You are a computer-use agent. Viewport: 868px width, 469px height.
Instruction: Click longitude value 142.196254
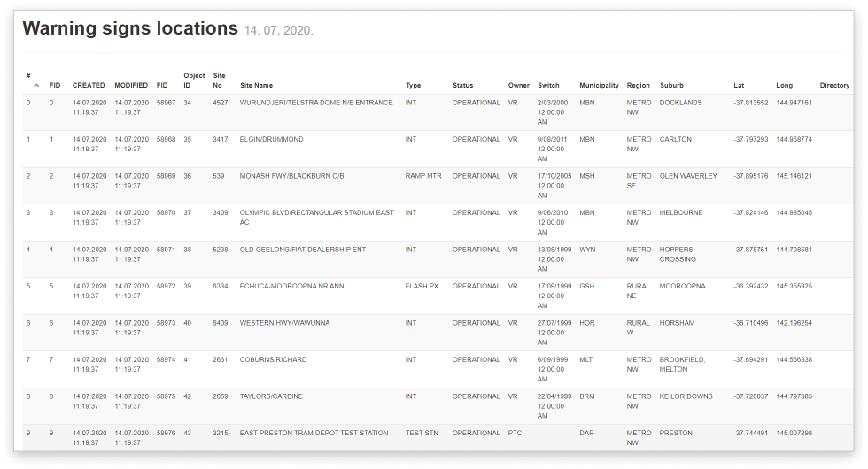[794, 323]
